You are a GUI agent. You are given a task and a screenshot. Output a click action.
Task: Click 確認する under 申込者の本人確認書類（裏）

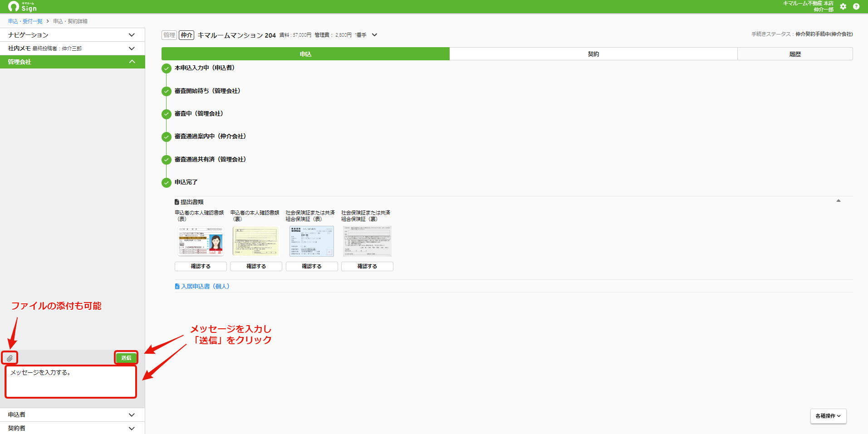pyautogui.click(x=256, y=266)
